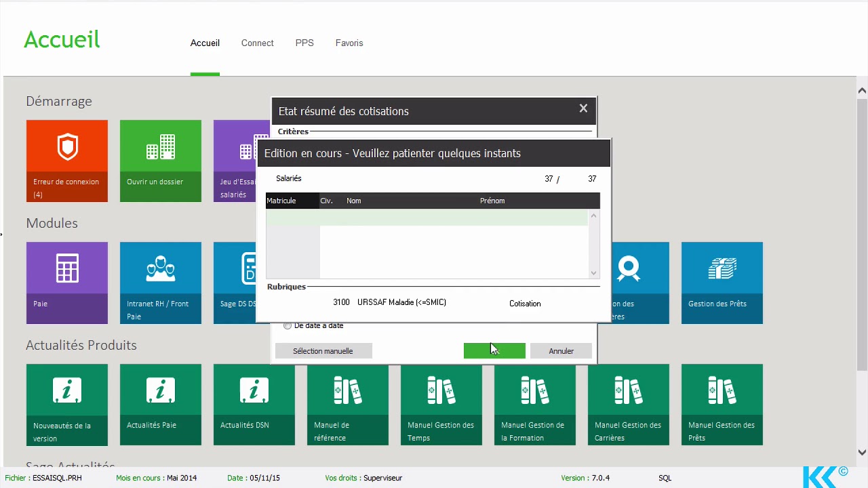Screen dimensions: 868x488
Task: Open the Sage DS module tile
Action: click(x=235, y=283)
